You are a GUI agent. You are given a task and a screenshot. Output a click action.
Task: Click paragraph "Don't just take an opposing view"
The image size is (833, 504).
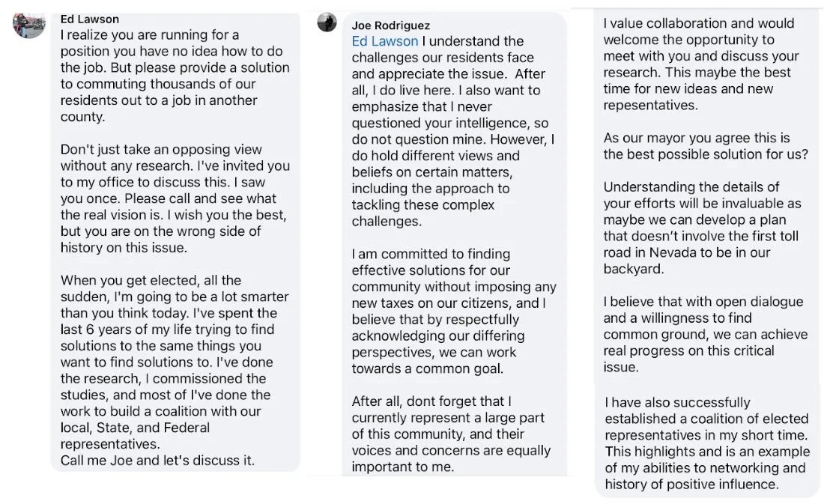pos(175,198)
